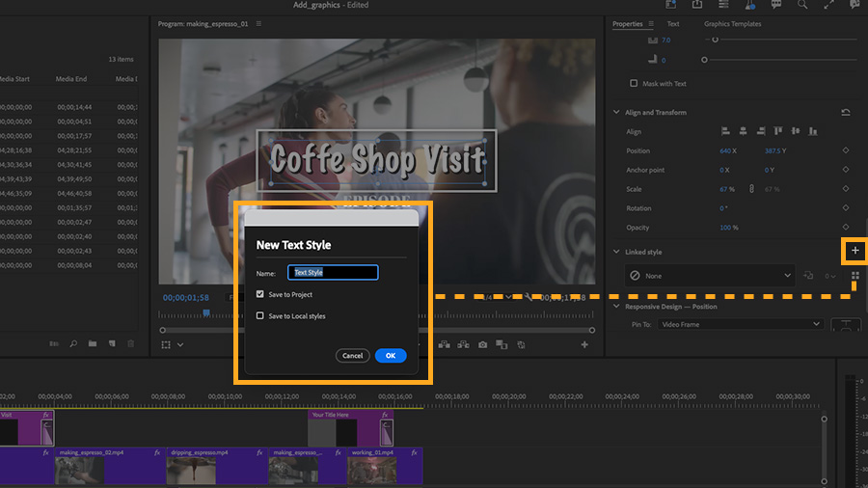Align text to bottom edge
The height and width of the screenshot is (488, 868).
[x=813, y=131]
